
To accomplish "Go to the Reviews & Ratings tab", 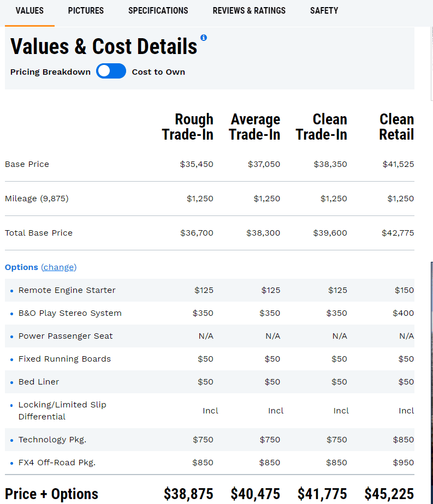I will point(249,10).
